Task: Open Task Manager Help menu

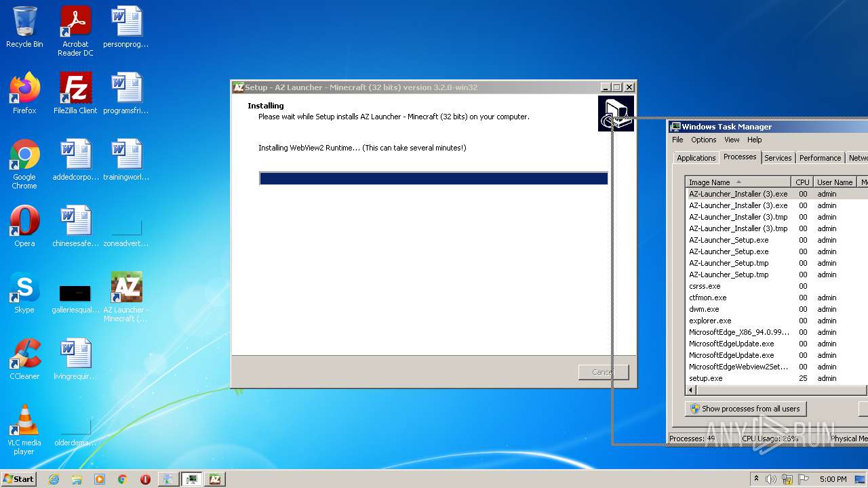Action: pyautogui.click(x=754, y=140)
